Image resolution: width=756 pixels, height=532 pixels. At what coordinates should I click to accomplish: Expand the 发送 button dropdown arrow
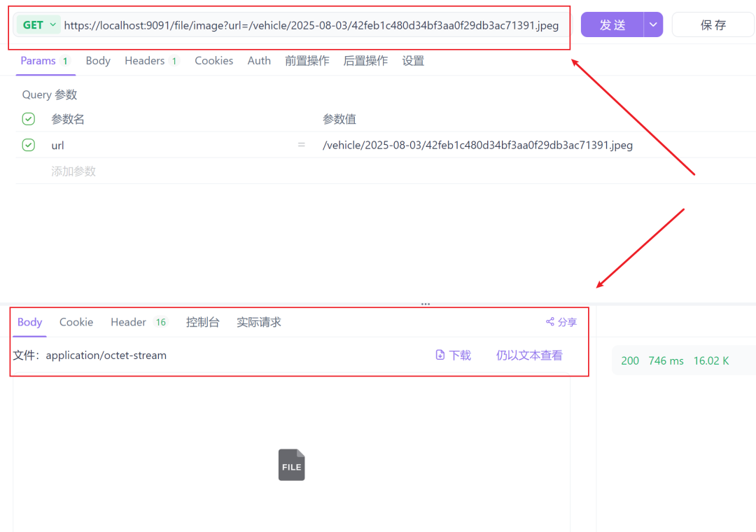[x=652, y=24]
